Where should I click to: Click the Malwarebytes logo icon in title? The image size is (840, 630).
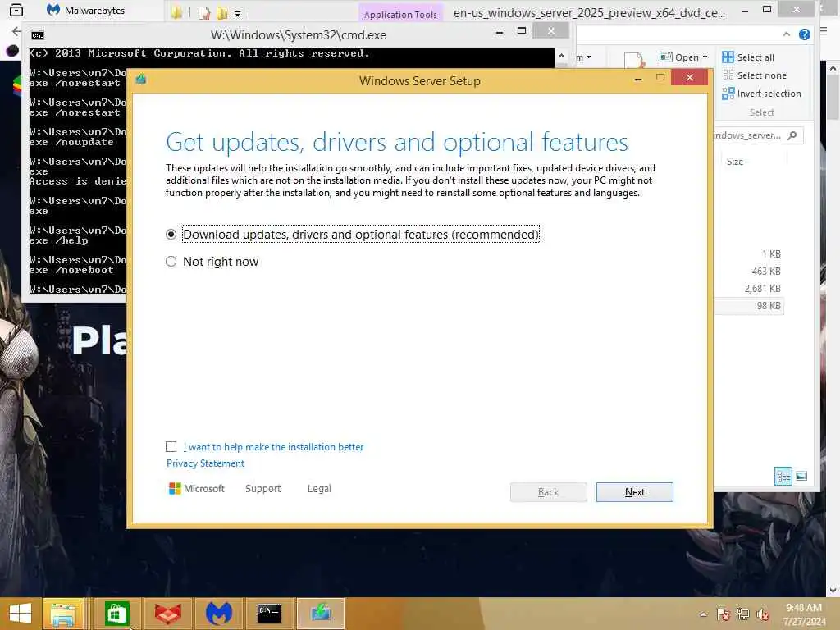tap(52, 10)
